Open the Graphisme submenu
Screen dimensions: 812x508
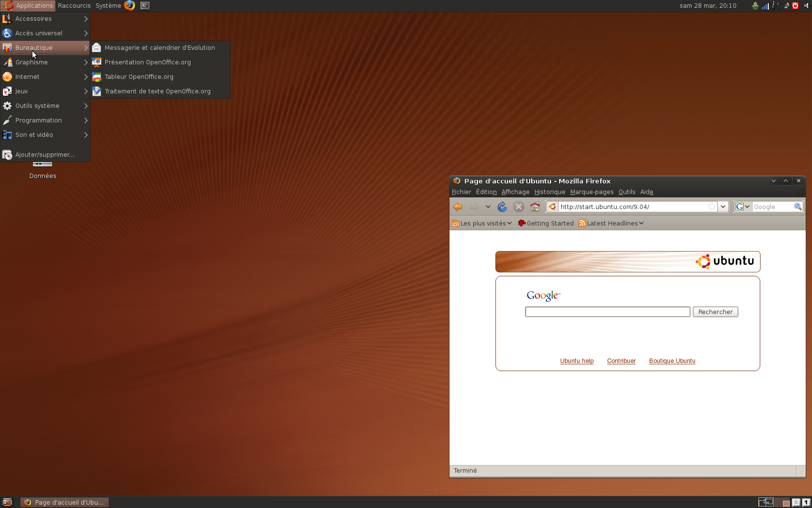[x=45, y=62]
